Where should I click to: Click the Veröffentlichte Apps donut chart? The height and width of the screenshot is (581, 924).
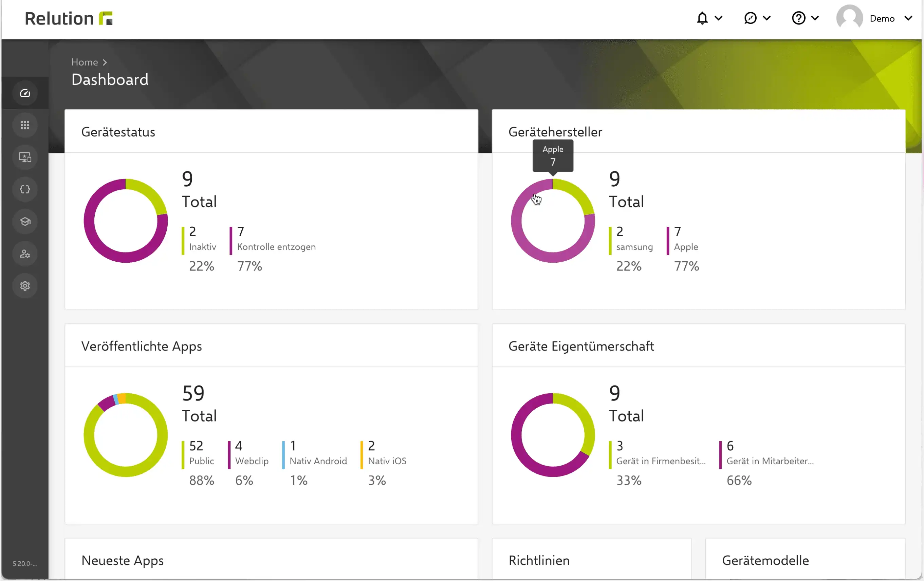tap(126, 435)
